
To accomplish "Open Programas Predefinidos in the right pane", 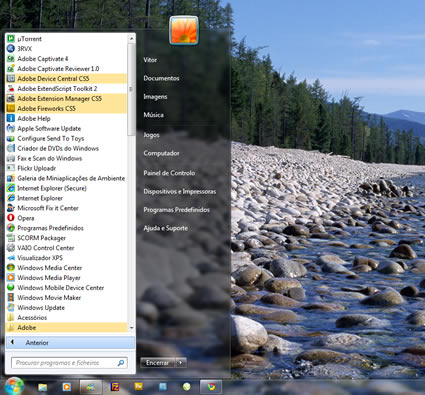I will (x=176, y=210).
